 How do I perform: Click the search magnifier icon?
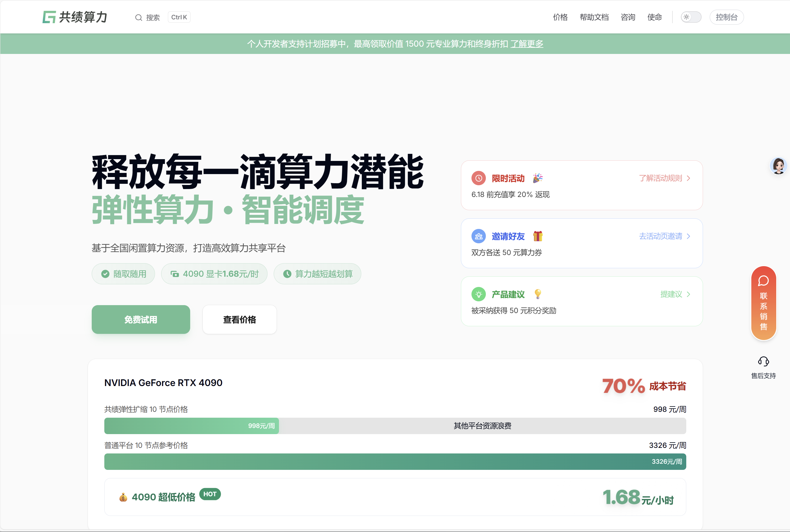pos(138,17)
